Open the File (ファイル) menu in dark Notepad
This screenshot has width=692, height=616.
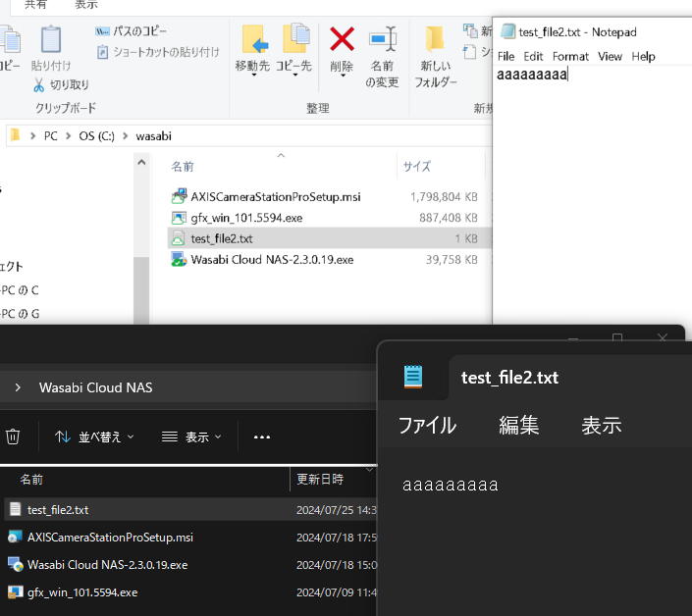click(427, 425)
